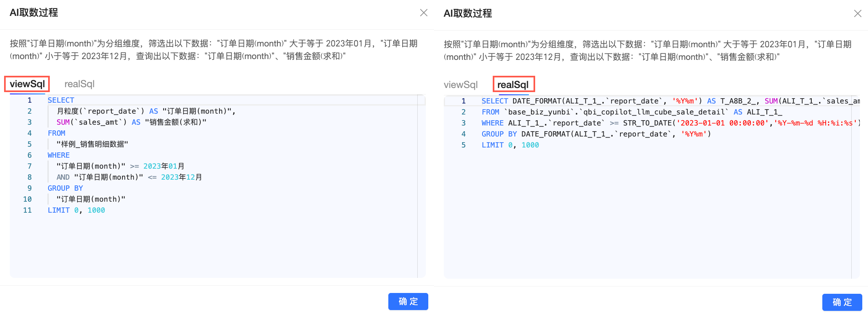This screenshot has height=317, width=868.
Task: Click query description text in left dialog
Action: click(x=214, y=50)
